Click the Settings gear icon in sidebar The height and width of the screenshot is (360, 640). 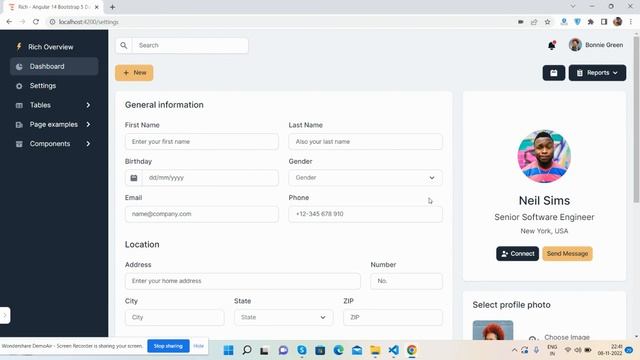[19, 86]
